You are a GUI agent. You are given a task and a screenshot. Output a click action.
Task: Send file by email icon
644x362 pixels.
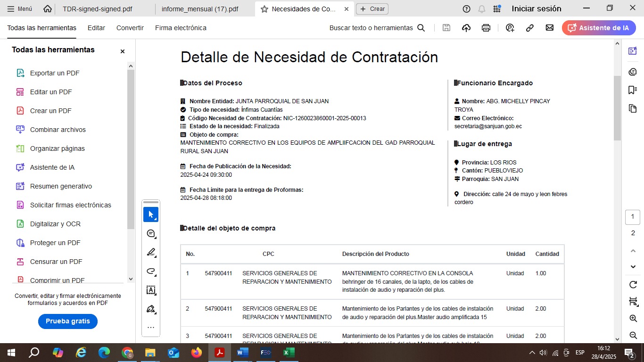pos(550,28)
